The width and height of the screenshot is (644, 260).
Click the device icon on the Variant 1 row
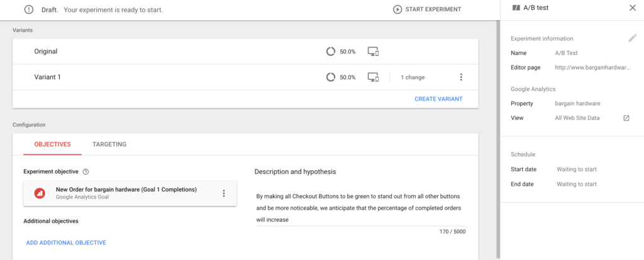[374, 77]
